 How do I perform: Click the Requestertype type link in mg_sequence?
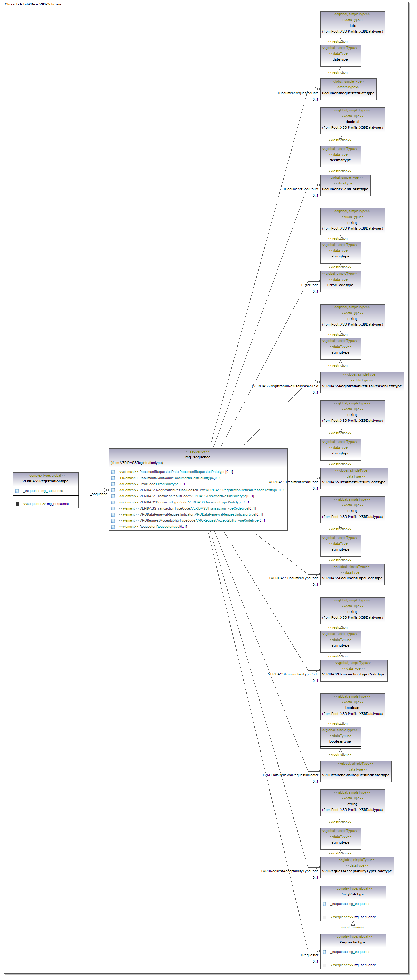pos(167,527)
